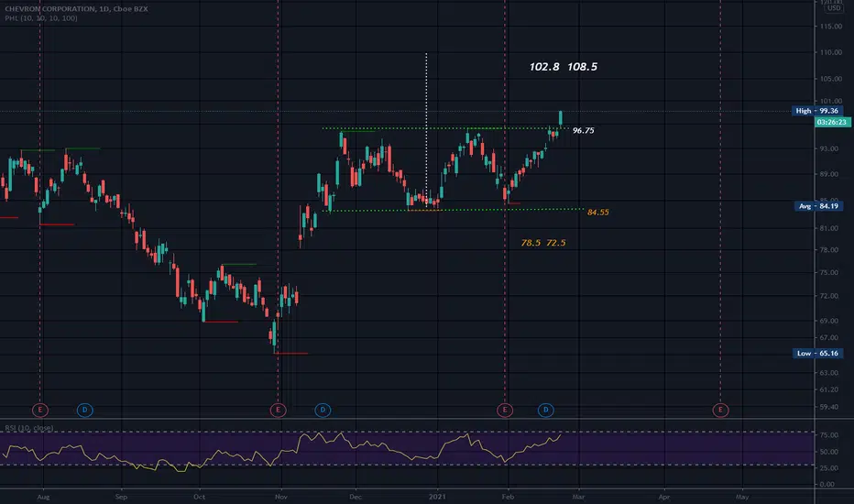
Task: Select the white vertical dotted measurement line
Action: 426,131
